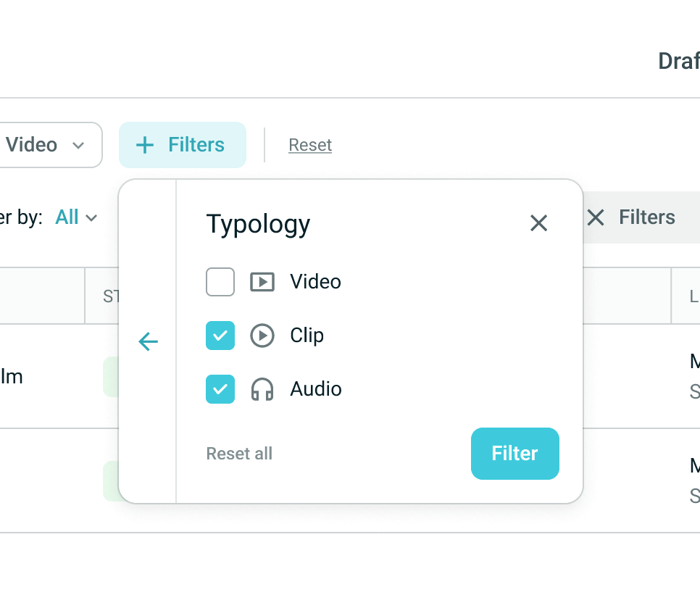Click the Clip play-circle icon

point(262,336)
